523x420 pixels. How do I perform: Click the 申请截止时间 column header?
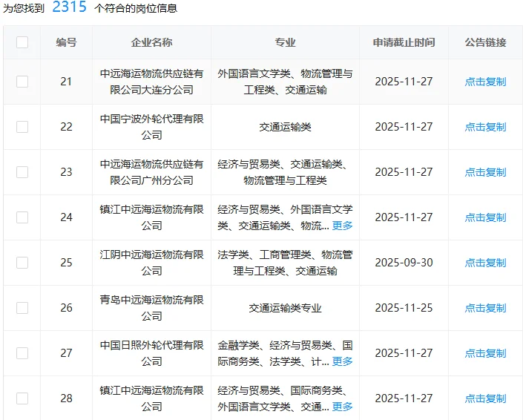tap(404, 42)
